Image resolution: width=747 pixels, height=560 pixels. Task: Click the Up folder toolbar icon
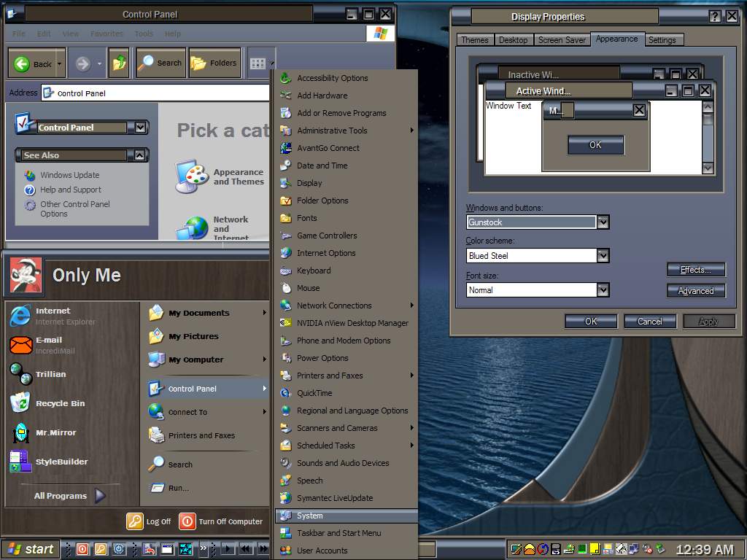tap(119, 63)
